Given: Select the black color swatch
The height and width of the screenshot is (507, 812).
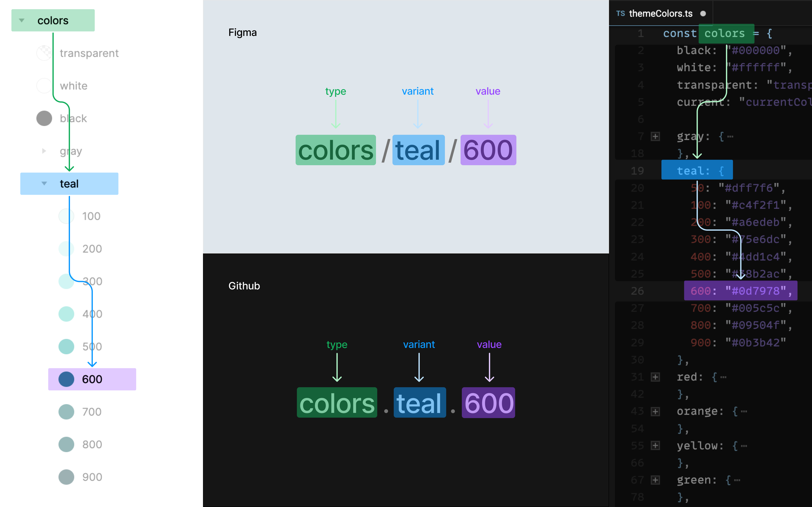Looking at the screenshot, I should point(44,118).
